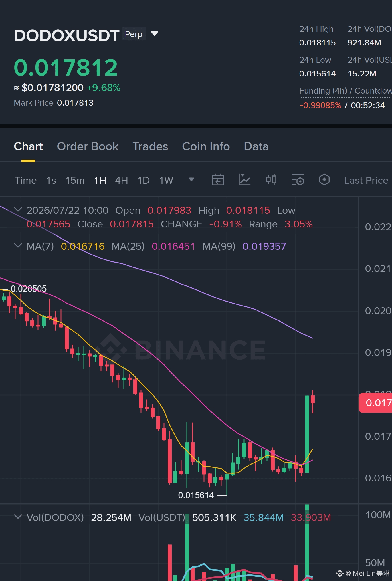This screenshot has height=581, width=392.
Task: Click the Vol(USDT) 505.311K value
Action: pyautogui.click(x=214, y=517)
